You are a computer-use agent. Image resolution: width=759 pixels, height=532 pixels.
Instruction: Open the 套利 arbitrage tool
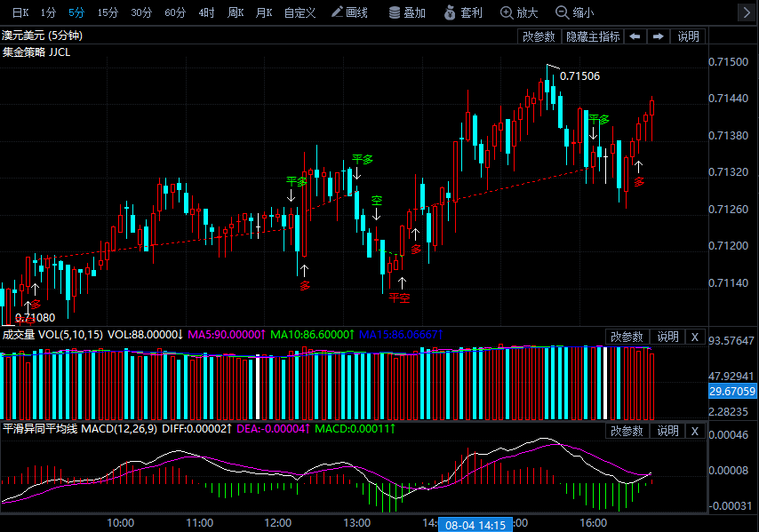[462, 12]
